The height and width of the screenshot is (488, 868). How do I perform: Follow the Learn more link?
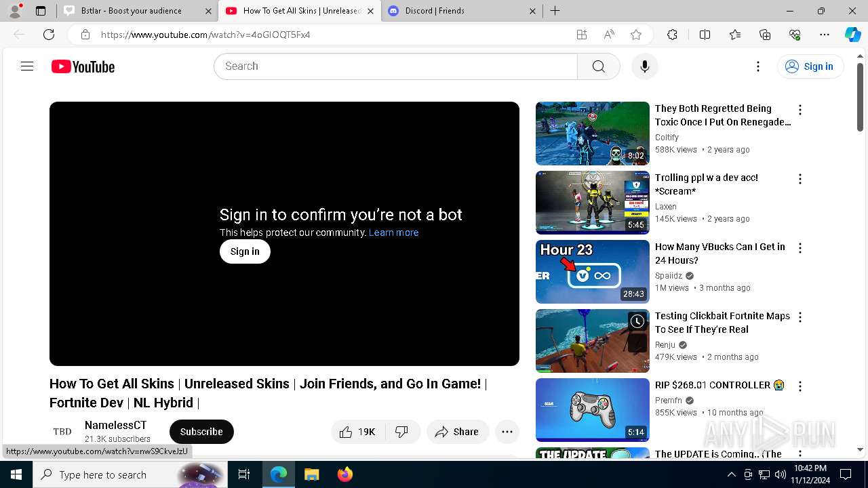(393, 232)
